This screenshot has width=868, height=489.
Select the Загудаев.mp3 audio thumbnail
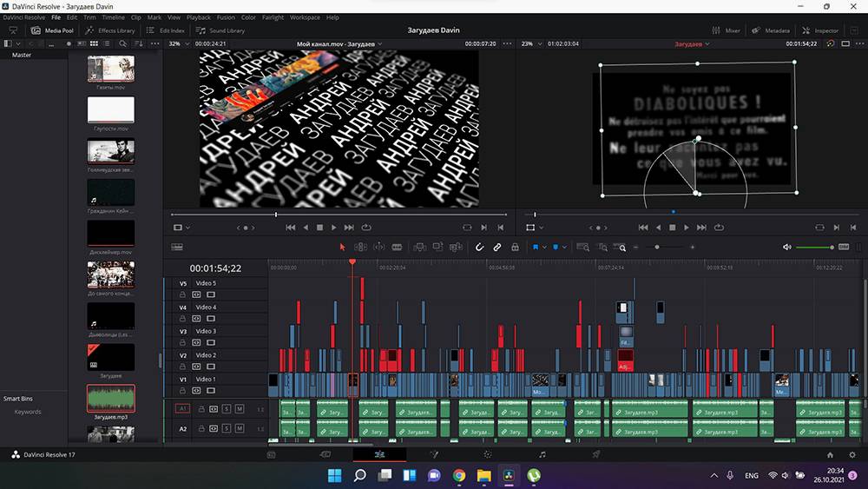111,398
